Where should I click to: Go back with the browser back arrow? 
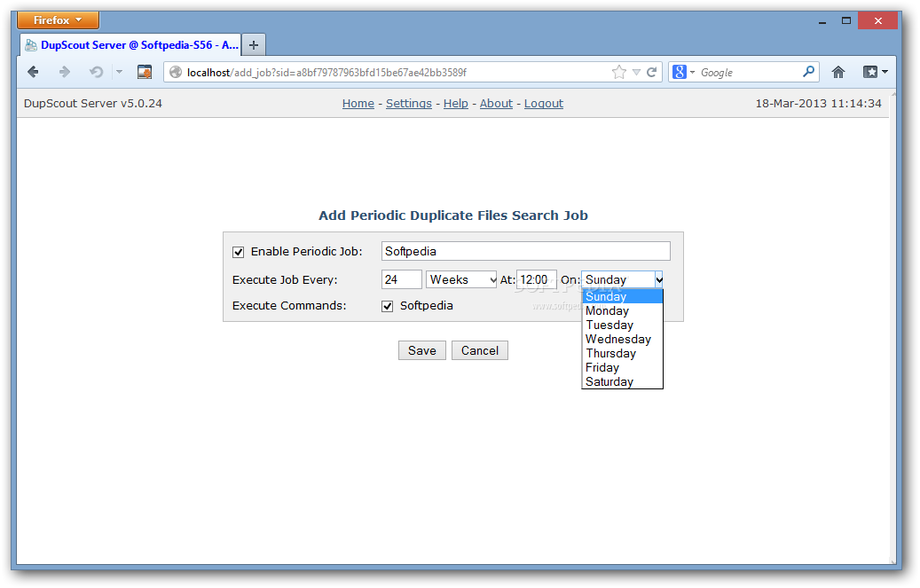[x=34, y=72]
